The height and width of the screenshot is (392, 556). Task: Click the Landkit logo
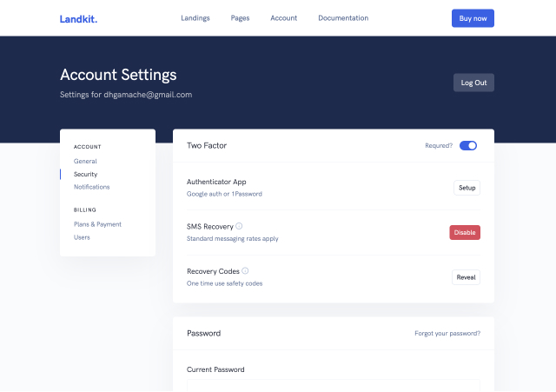pos(78,18)
